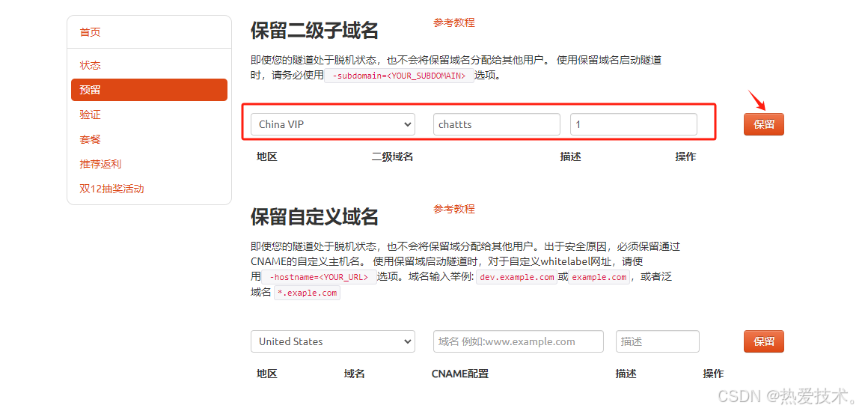The width and height of the screenshot is (868, 411).
Task: Expand the United States region dropdown
Action: [x=333, y=342]
